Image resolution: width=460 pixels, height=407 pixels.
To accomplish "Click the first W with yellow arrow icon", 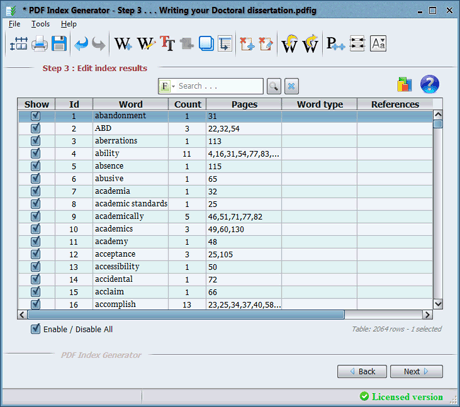I will point(290,44).
